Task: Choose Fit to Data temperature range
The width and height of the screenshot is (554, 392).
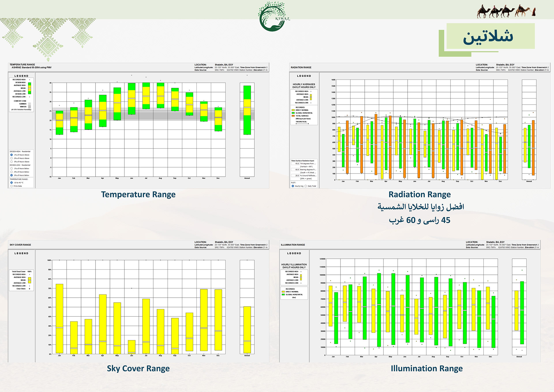Action: (12, 186)
